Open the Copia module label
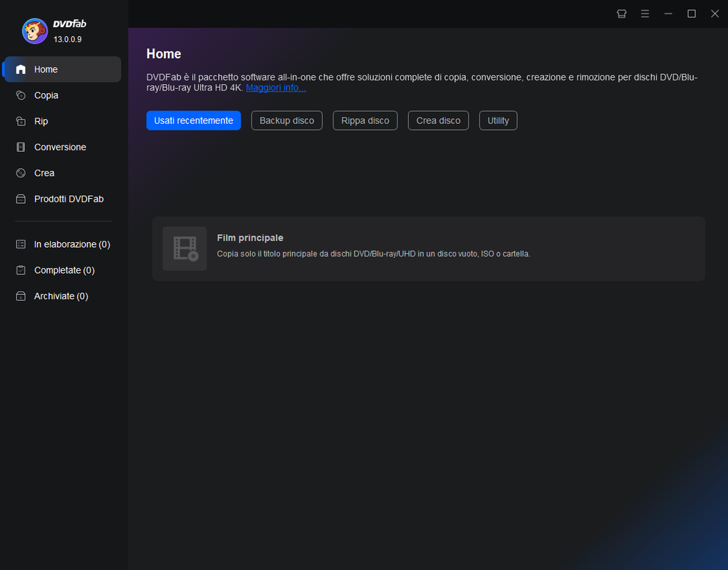The height and width of the screenshot is (570, 728). click(x=46, y=95)
